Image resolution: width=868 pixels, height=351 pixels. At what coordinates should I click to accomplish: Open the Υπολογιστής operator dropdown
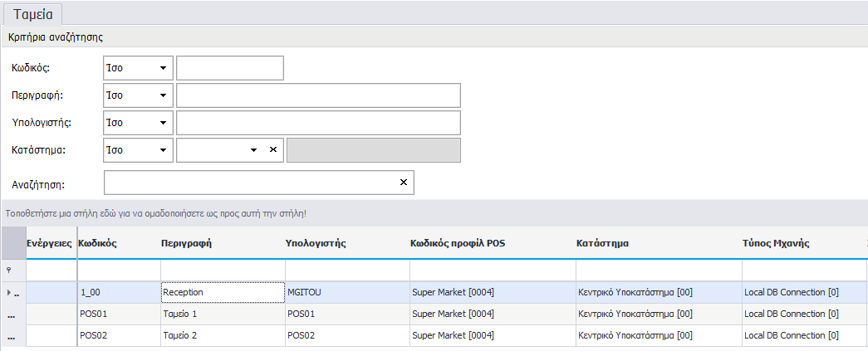(163, 123)
